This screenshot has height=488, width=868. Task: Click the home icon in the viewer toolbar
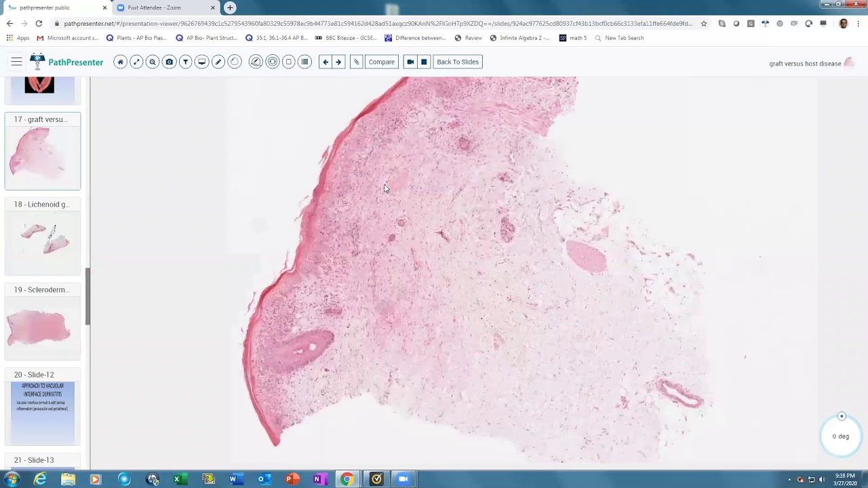[x=120, y=62]
